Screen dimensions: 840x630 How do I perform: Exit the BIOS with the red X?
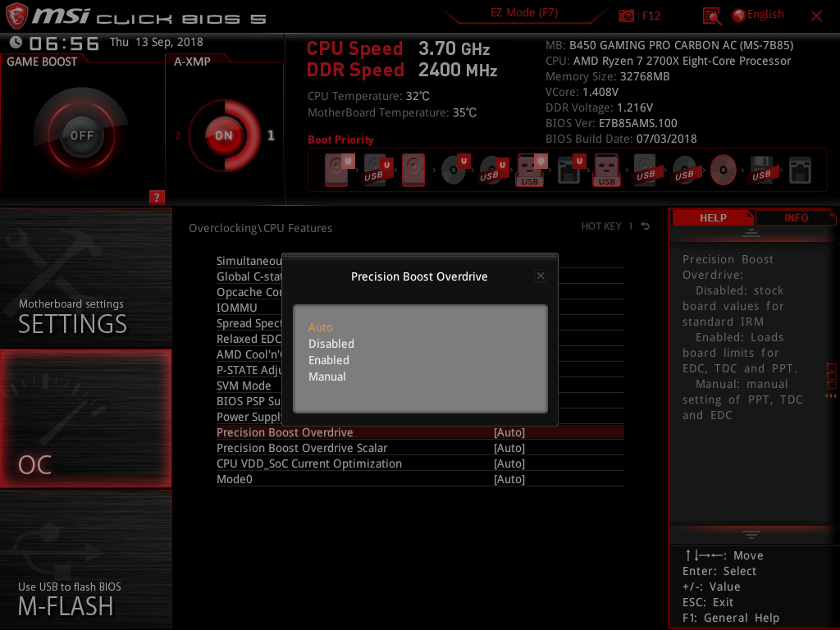pos(816,16)
